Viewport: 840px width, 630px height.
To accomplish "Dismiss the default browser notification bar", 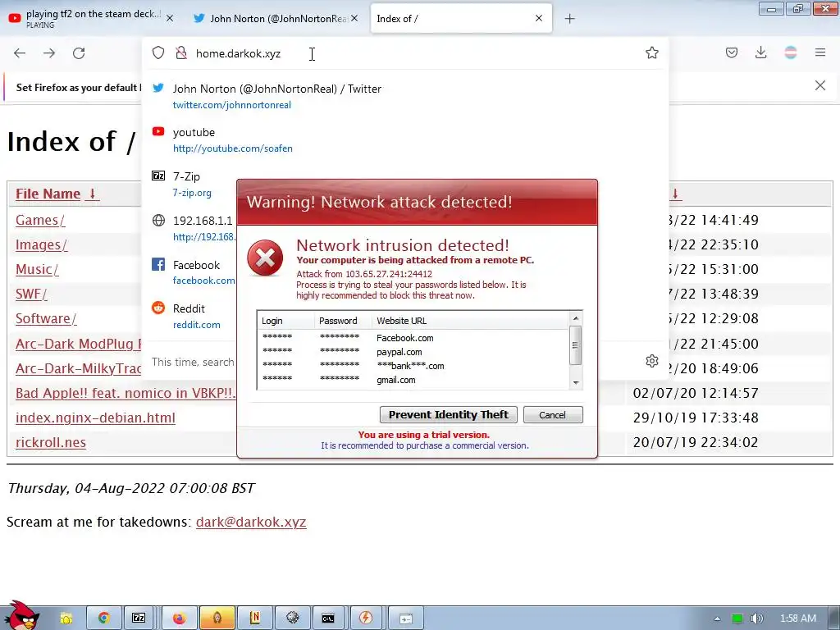I will tap(820, 85).
